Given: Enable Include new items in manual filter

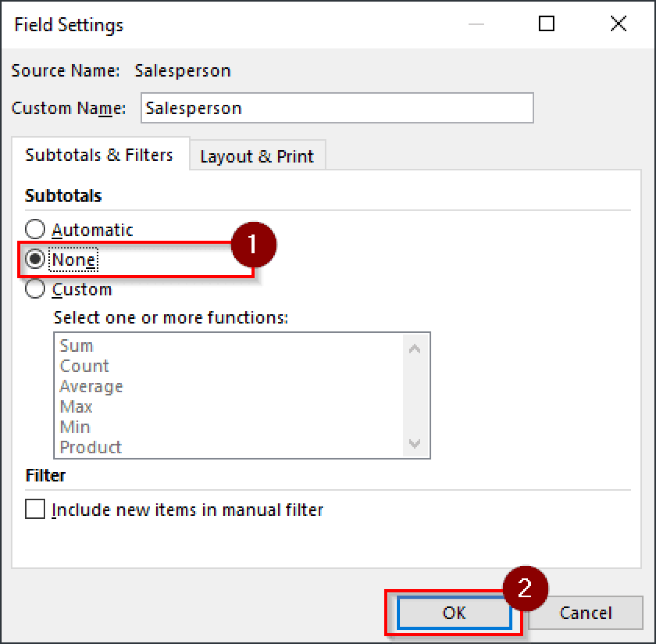Looking at the screenshot, I should click(35, 509).
